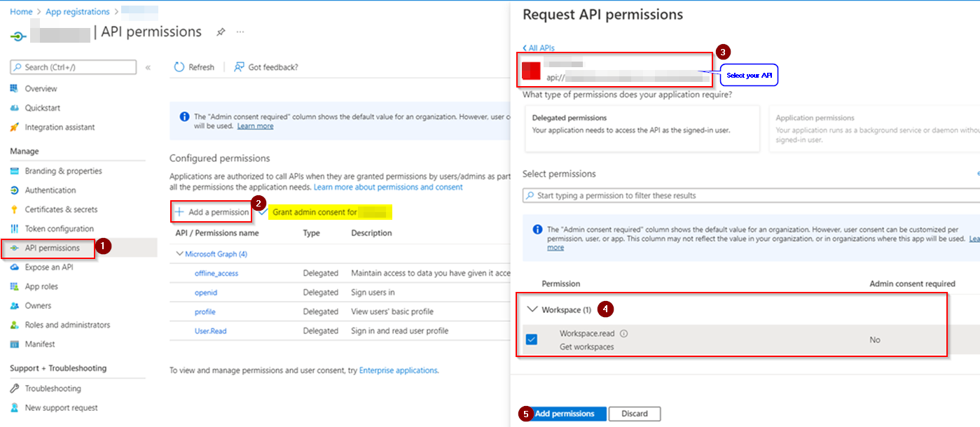Collapse the Workspace permissions group
Viewport: 980px width, 427px height.
pos(532,309)
